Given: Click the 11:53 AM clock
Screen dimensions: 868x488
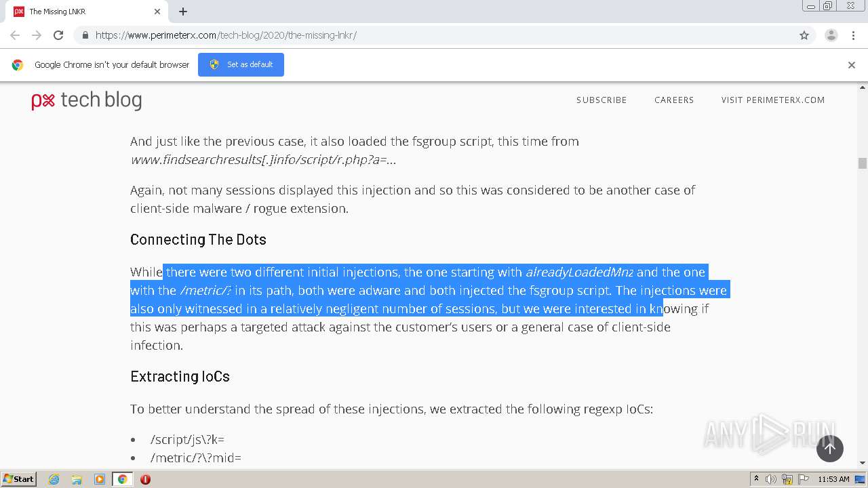Looking at the screenshot, I should tap(833, 479).
